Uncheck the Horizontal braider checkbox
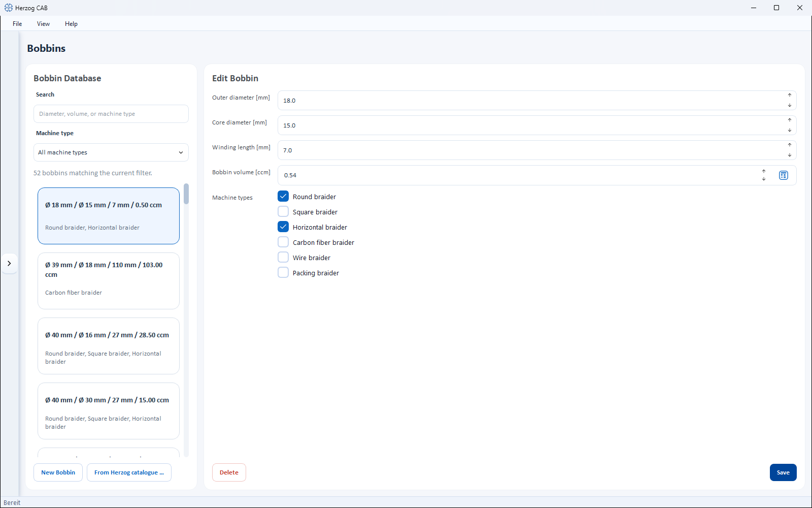The width and height of the screenshot is (812, 508). point(283,227)
